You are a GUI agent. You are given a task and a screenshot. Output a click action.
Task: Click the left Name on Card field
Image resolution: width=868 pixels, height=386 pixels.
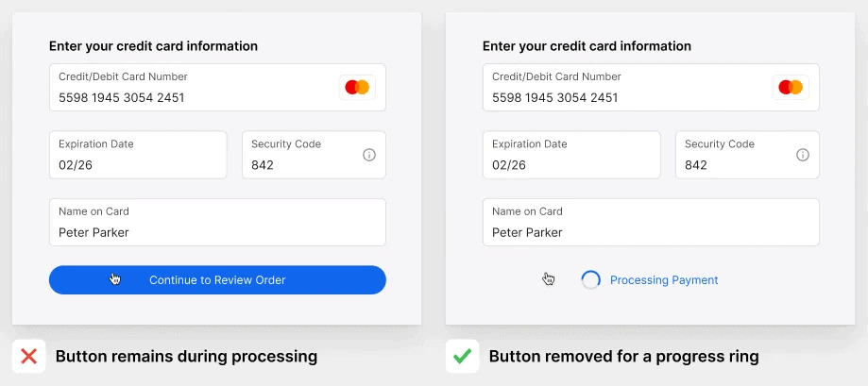(217, 223)
